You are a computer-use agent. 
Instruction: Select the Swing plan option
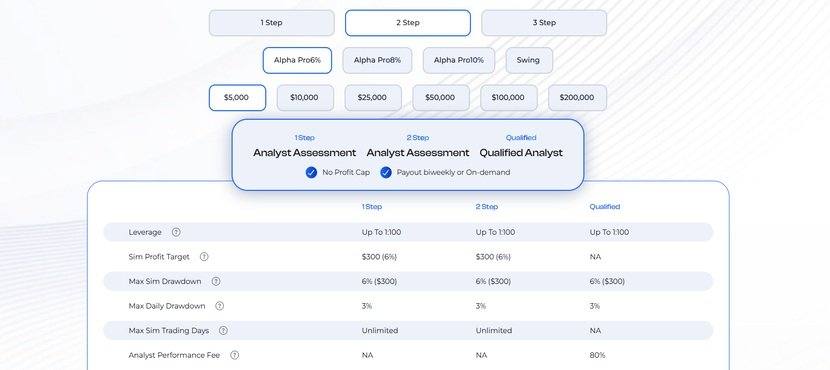coord(529,60)
